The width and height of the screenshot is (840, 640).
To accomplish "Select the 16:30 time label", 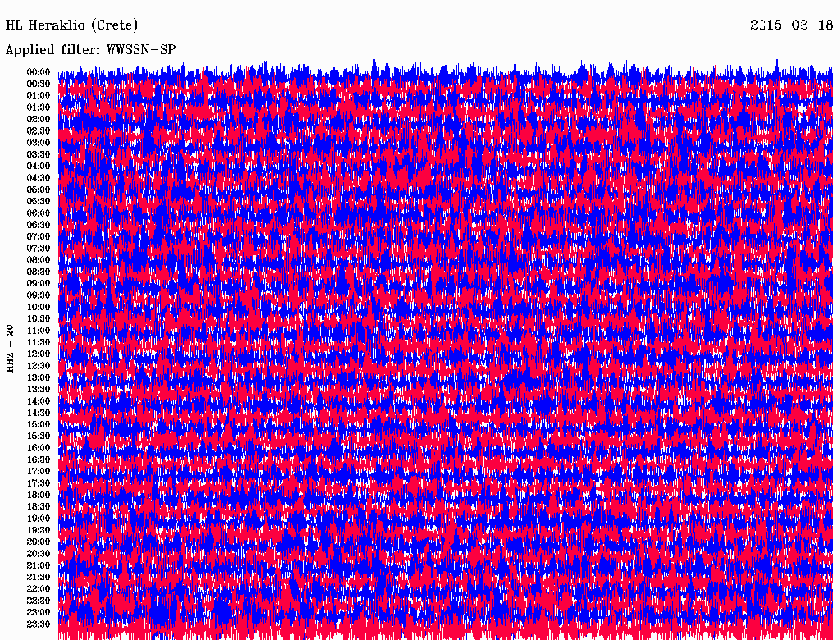I will (38, 460).
